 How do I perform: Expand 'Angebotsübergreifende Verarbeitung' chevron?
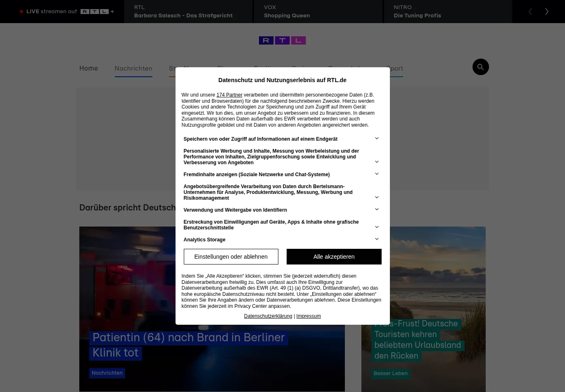[x=376, y=197]
